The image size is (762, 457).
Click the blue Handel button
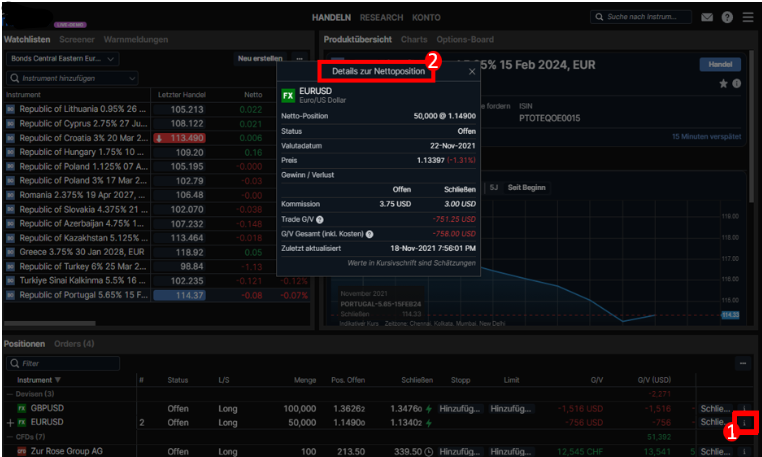(x=720, y=64)
